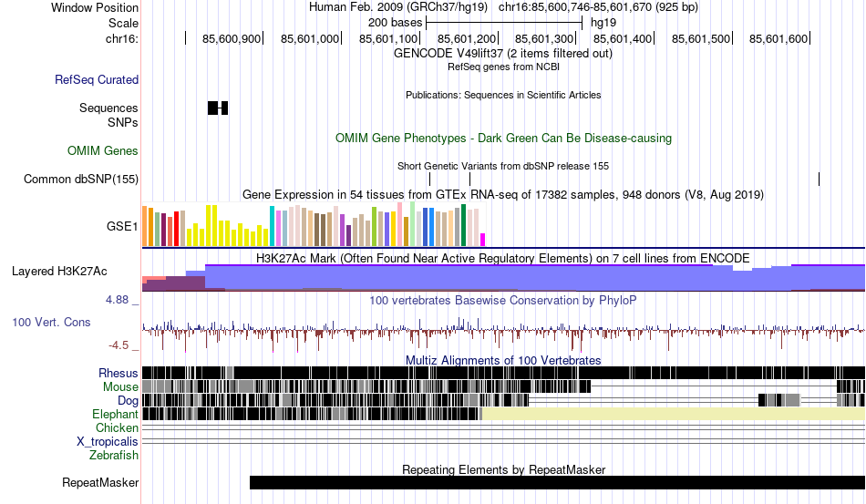Click the black Sequences track item
Image resolution: width=866 pixels, height=504 pixels.
tap(218, 108)
